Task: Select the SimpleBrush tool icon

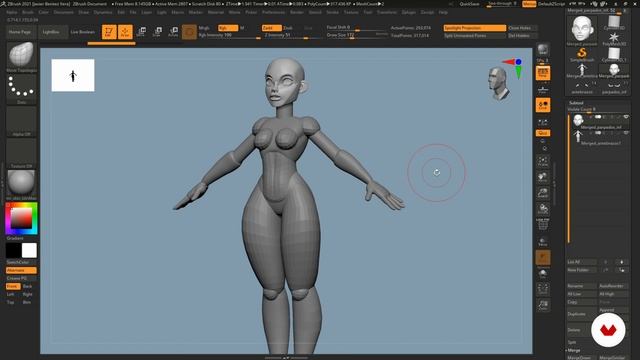Action: (x=582, y=54)
